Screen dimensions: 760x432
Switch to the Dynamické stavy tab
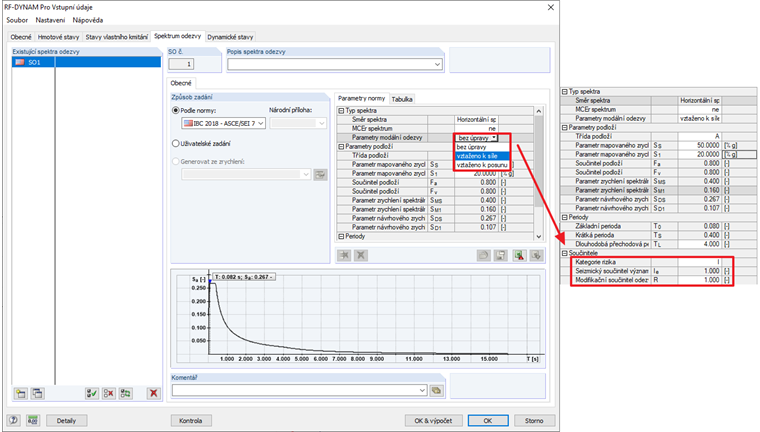[x=230, y=37]
